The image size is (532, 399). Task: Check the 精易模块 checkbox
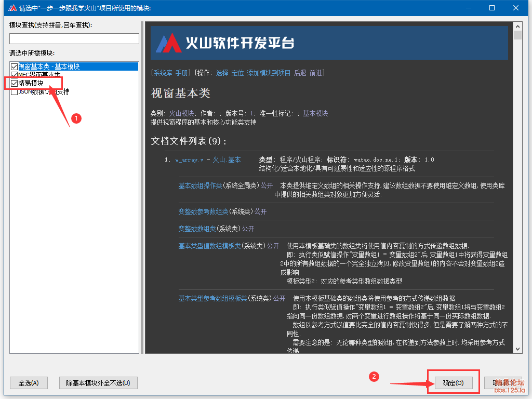[x=14, y=83]
